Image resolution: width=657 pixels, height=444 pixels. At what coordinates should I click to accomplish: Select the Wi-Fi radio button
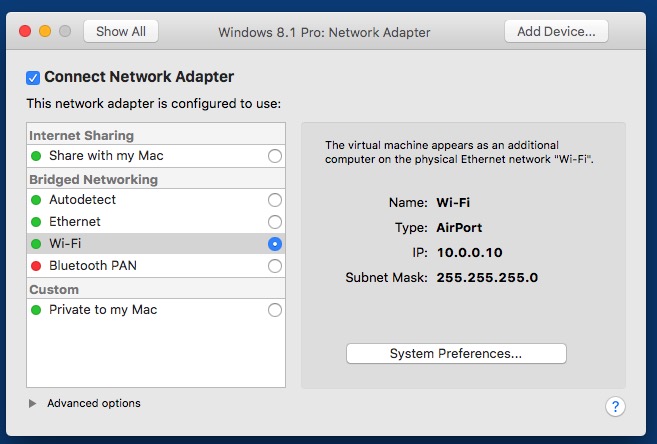pyautogui.click(x=275, y=244)
